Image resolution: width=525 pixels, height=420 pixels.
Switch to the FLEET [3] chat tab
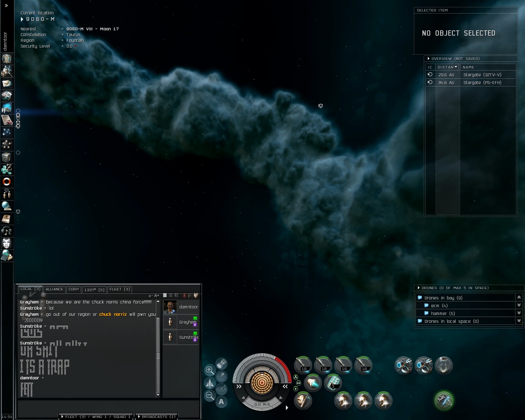[119, 289]
